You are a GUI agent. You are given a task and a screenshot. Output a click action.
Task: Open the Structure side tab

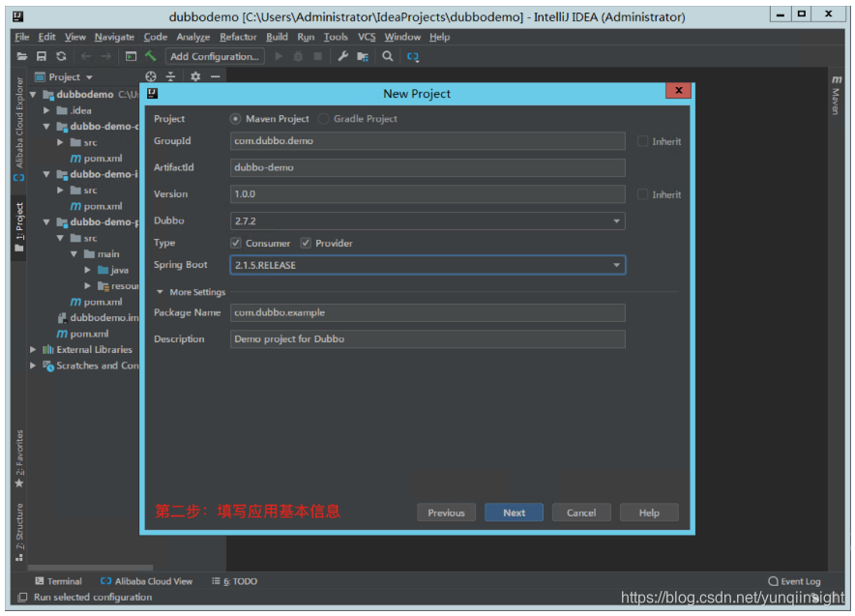pos(19,532)
